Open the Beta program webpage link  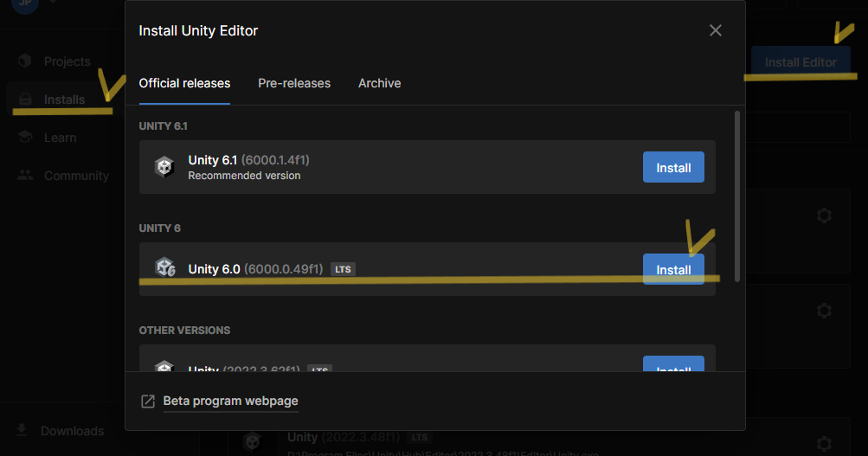(x=230, y=401)
